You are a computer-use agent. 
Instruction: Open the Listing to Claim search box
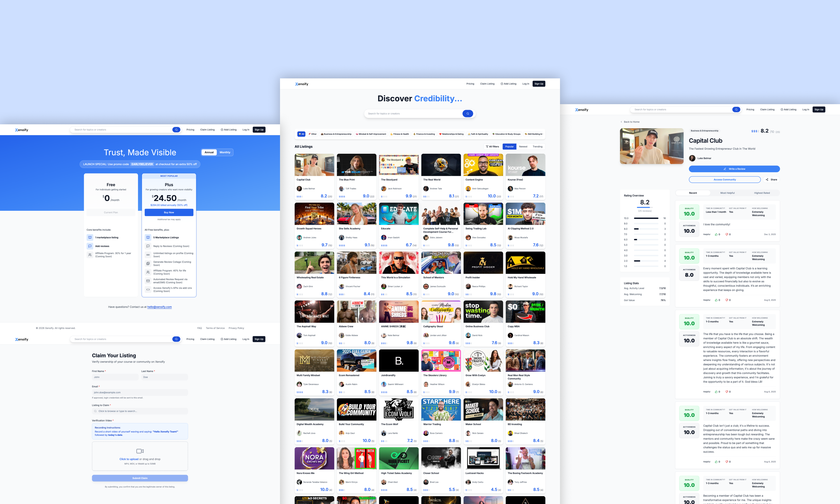(140, 411)
